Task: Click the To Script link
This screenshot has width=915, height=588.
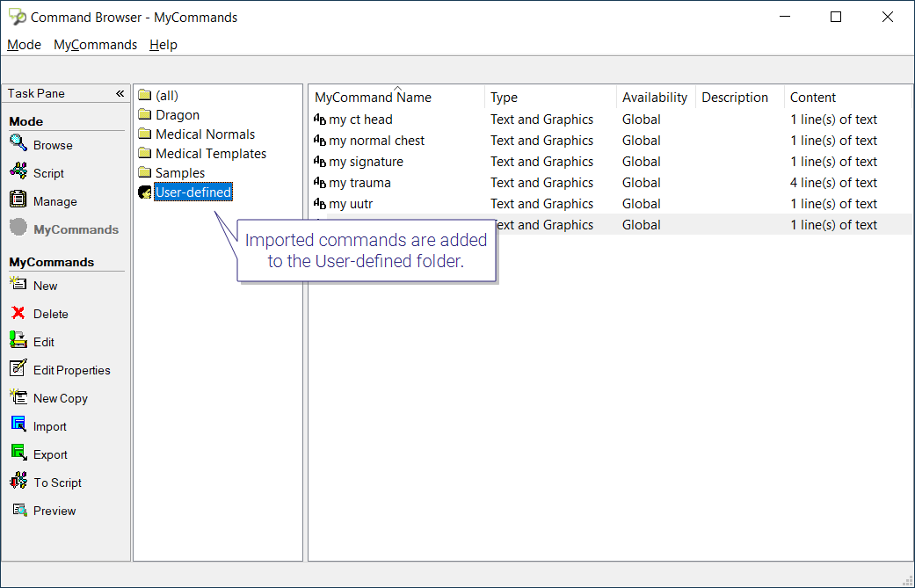Action: [x=57, y=483]
